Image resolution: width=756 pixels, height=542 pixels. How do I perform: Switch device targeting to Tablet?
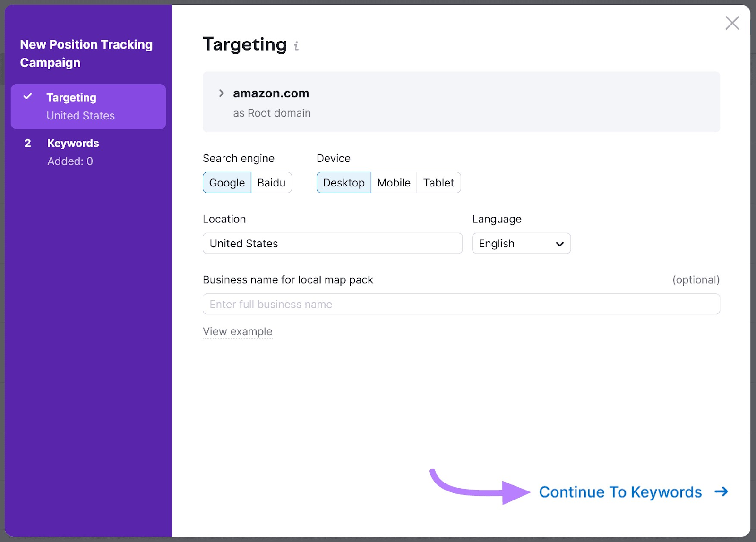(438, 182)
